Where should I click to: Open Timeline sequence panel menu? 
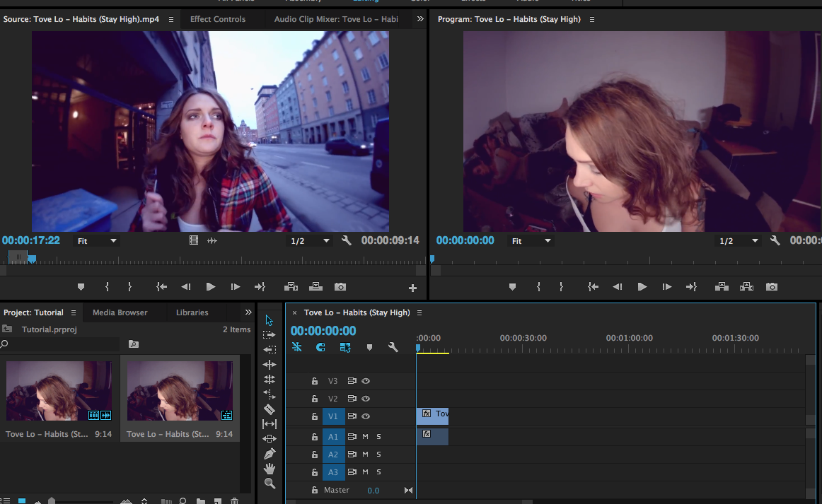point(419,312)
